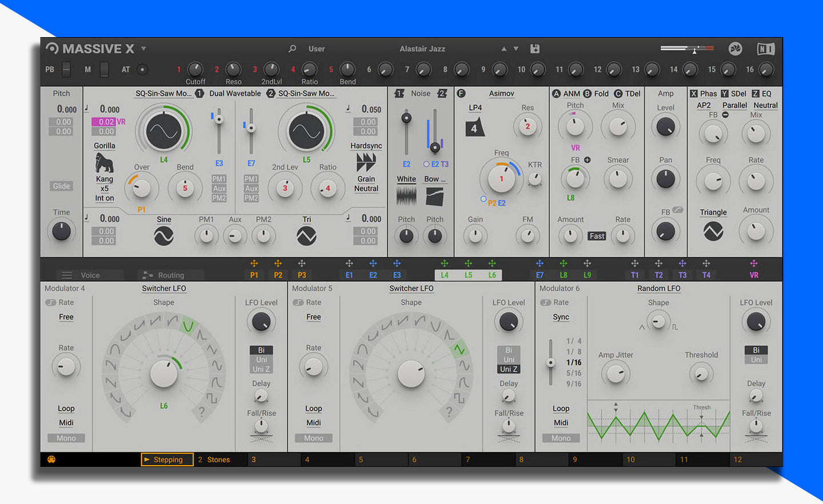Click the Cutoff macro knob
This screenshot has width=823, height=504.
coord(195,70)
